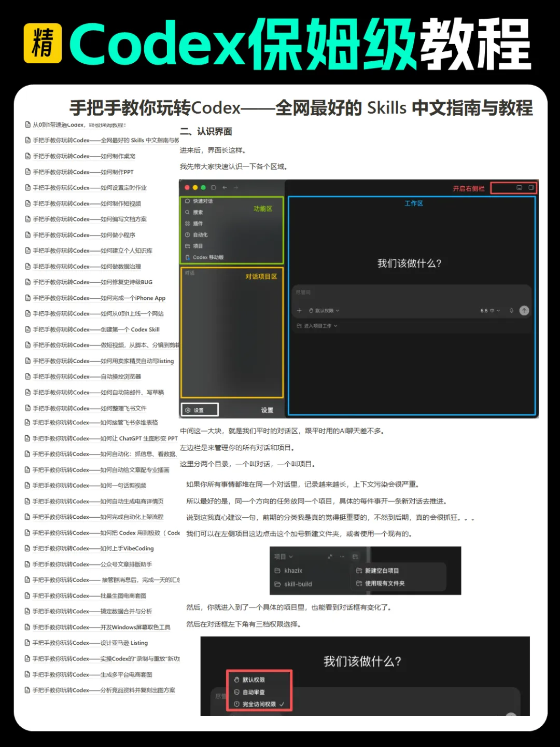Open document 公众号文章排版助手
Image resolution: width=560 pixels, height=747 pixels.
[x=89, y=564]
